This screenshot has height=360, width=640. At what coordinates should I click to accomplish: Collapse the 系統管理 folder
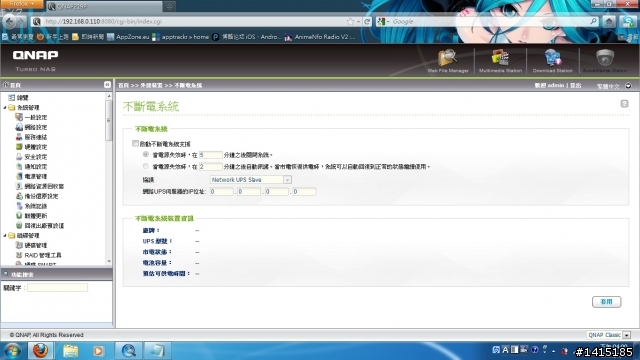5,108
